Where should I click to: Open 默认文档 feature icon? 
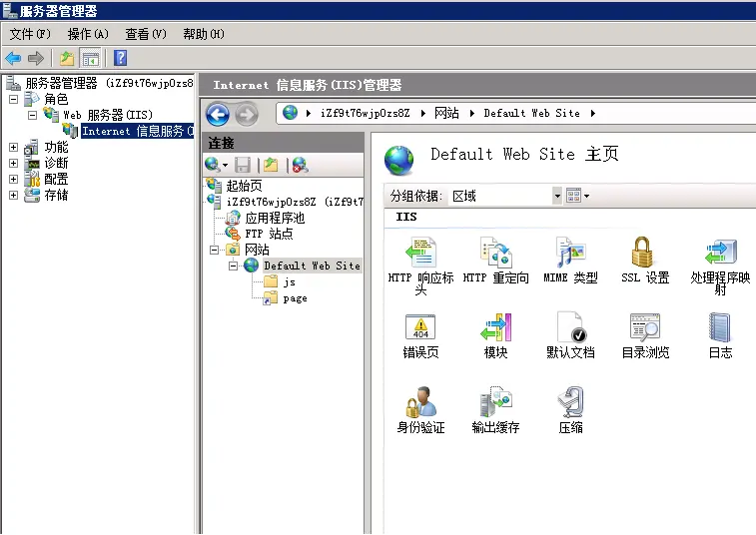(x=571, y=327)
